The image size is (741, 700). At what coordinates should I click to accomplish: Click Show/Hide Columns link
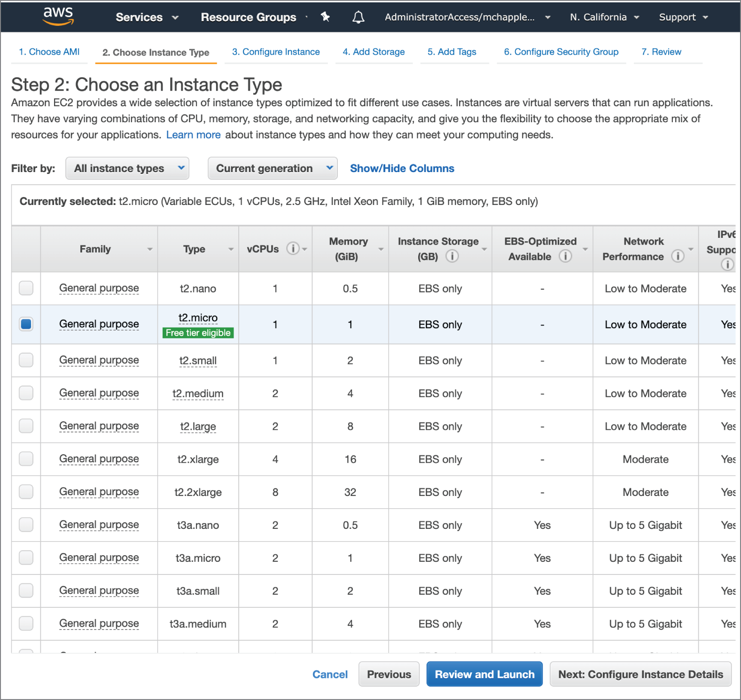coord(402,168)
